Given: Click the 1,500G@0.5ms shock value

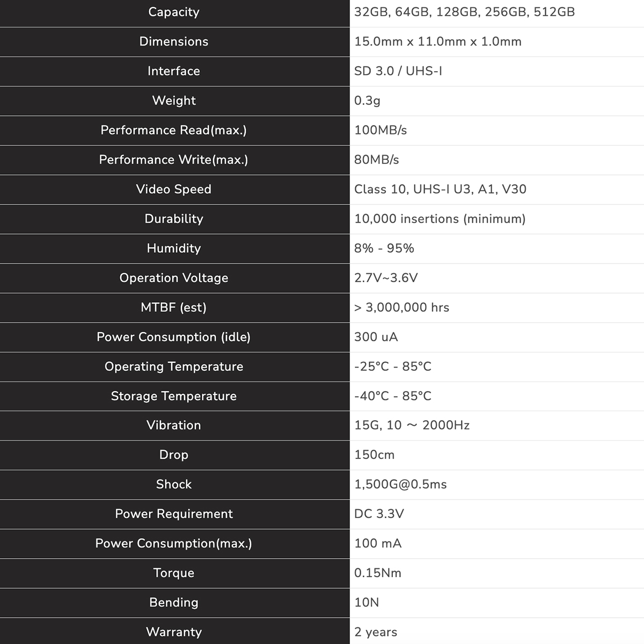Looking at the screenshot, I should coord(400,485).
